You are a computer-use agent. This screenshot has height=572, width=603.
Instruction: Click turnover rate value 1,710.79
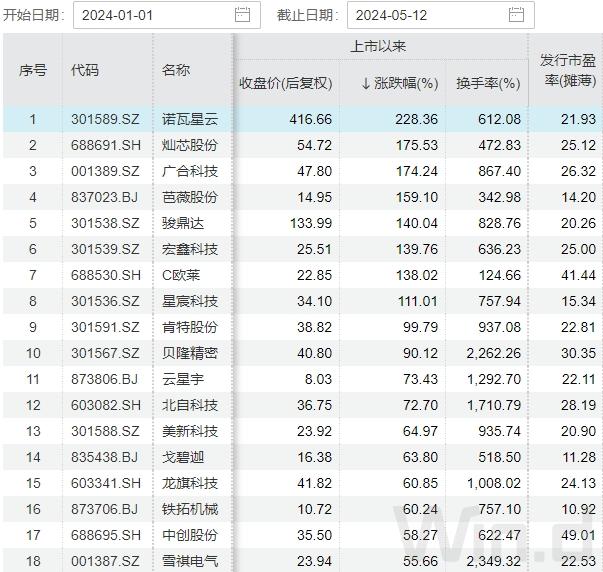(x=494, y=405)
